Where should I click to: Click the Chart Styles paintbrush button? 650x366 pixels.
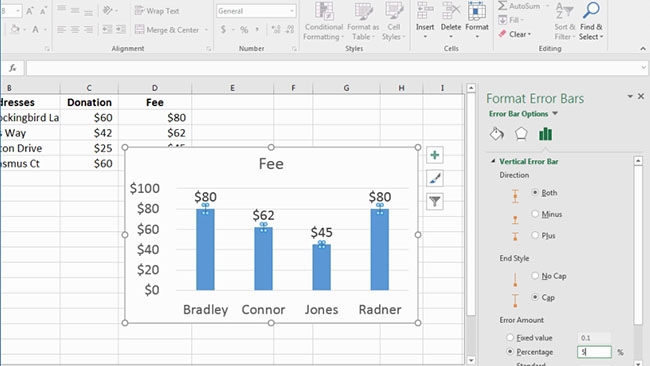point(435,179)
